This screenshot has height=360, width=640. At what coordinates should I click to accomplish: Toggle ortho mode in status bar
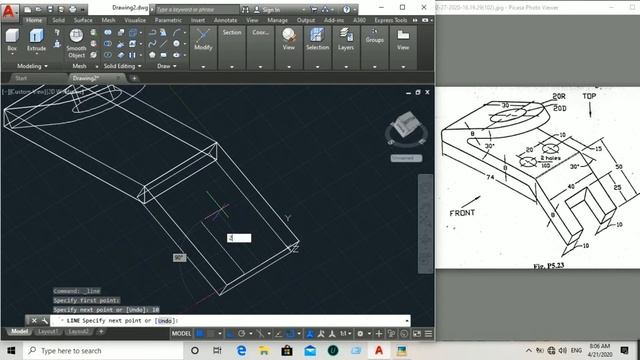pyautogui.click(x=230, y=334)
